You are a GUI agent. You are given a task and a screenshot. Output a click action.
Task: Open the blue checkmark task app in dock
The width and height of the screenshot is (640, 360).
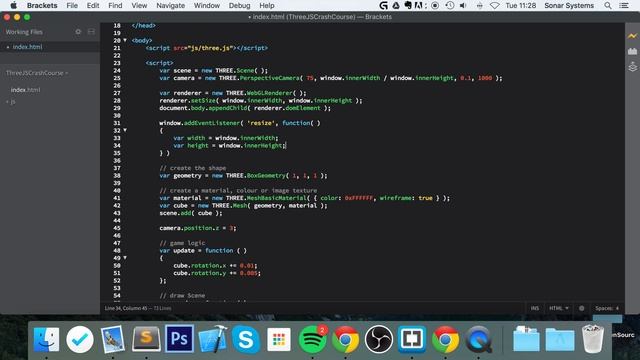(x=80, y=339)
